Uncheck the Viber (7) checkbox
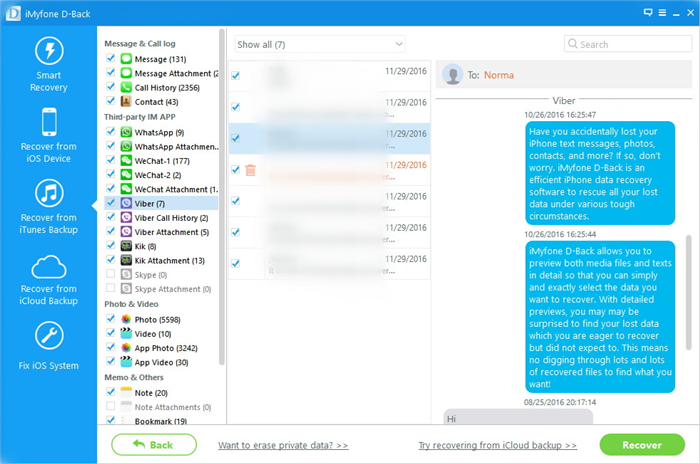 point(111,203)
